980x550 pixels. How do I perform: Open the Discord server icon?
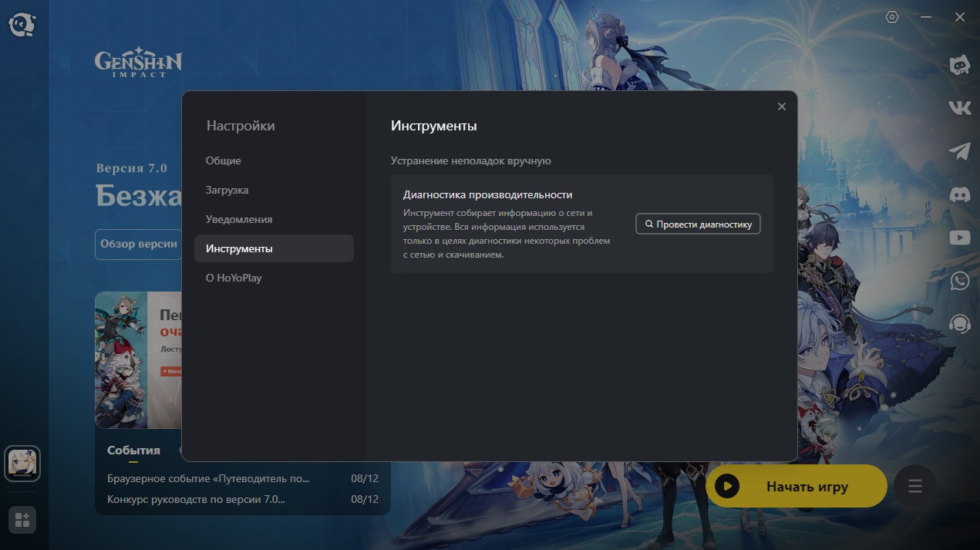click(960, 194)
